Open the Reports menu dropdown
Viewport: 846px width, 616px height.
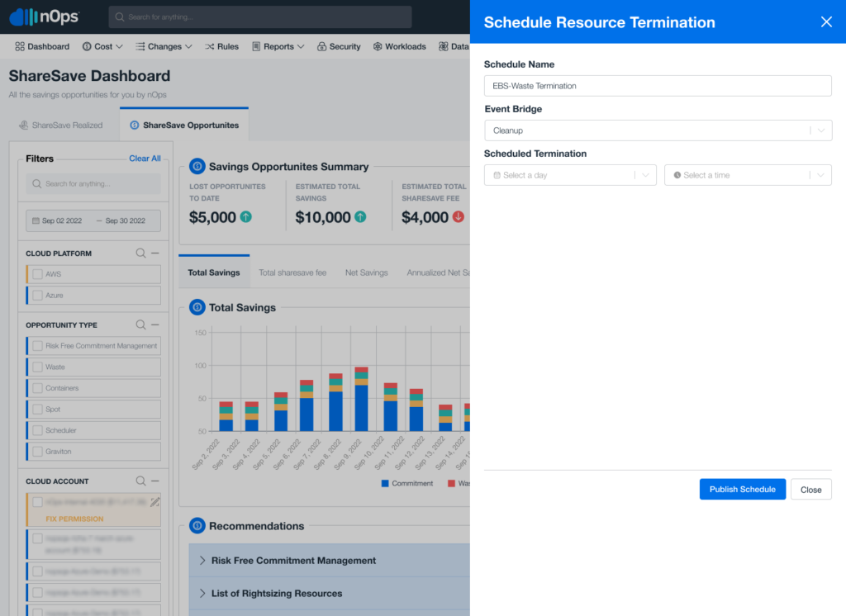pyautogui.click(x=278, y=46)
